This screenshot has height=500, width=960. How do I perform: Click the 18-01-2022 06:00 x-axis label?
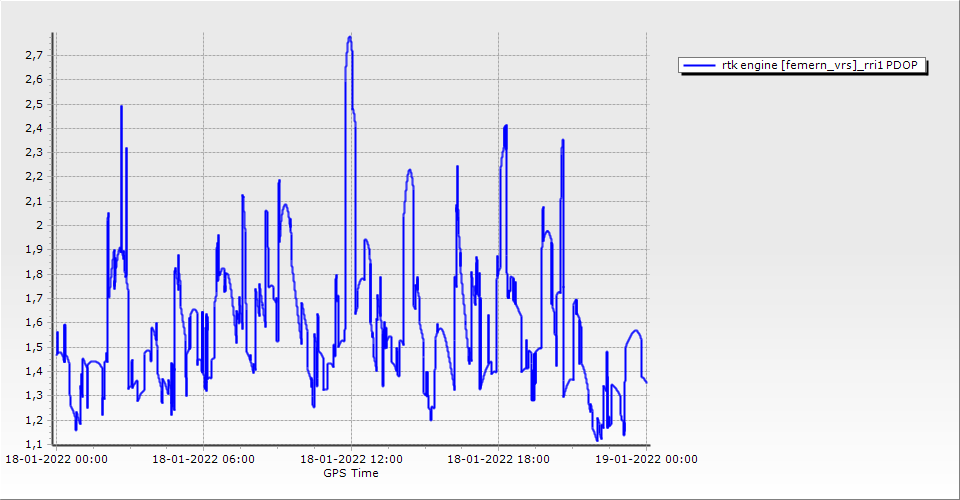(x=203, y=459)
